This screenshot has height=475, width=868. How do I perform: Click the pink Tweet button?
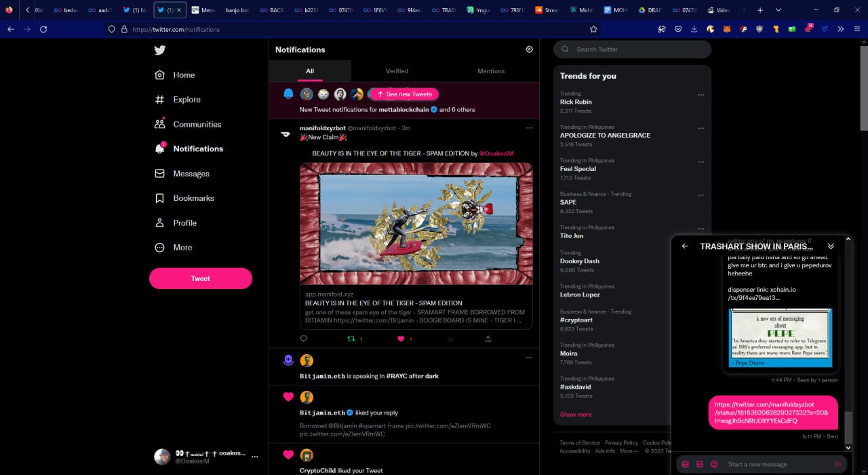click(x=201, y=278)
